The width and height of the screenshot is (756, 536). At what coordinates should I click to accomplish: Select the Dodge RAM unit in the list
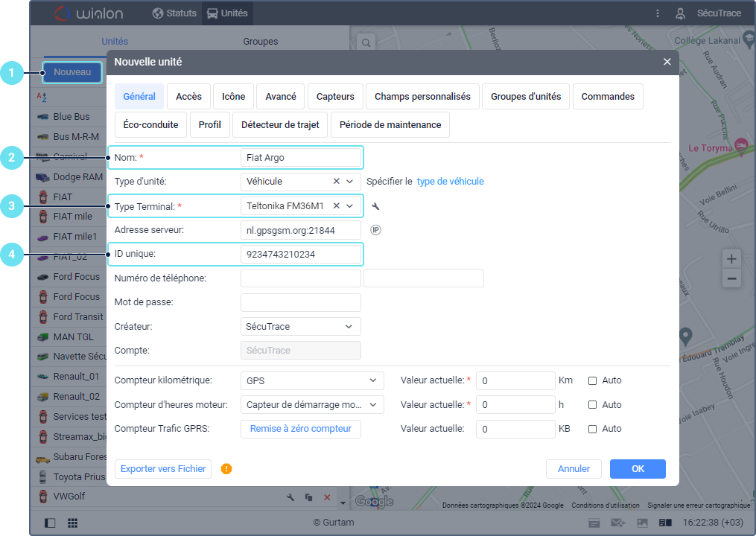[x=69, y=177]
